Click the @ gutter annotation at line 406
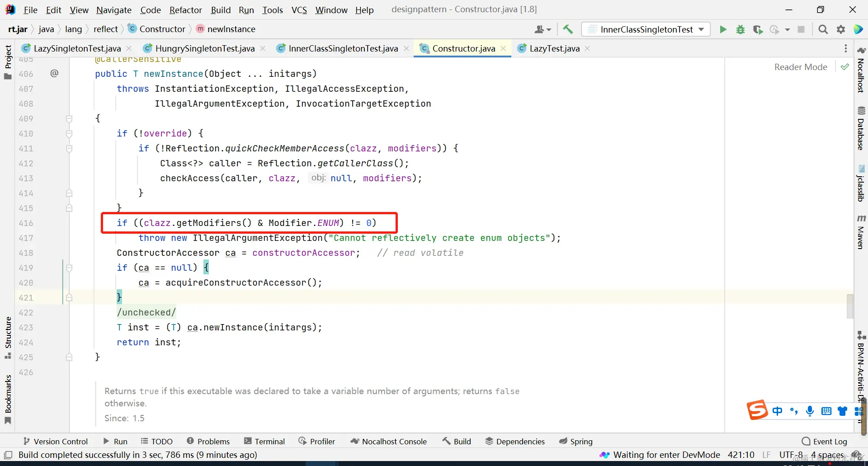This screenshot has height=466, width=868. click(x=54, y=73)
